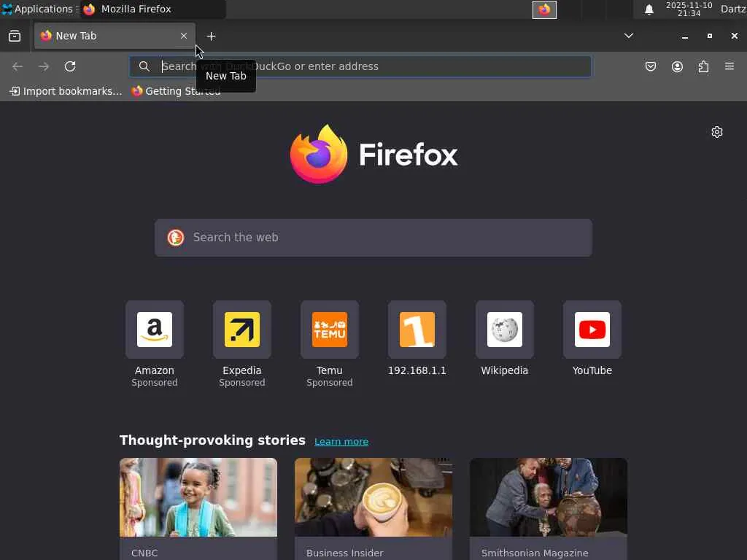Screen dimensions: 747x560
Task: Open the Getting Started bookmark
Action: tap(177, 91)
